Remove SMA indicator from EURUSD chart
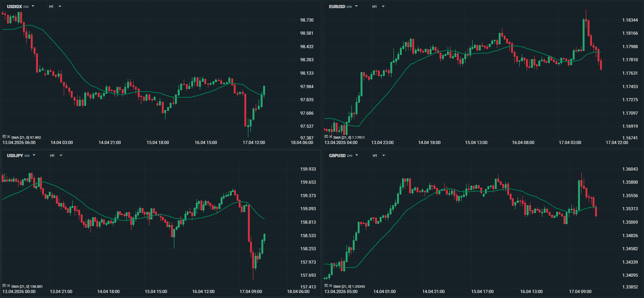This screenshot has width=644, height=298. coord(331,137)
